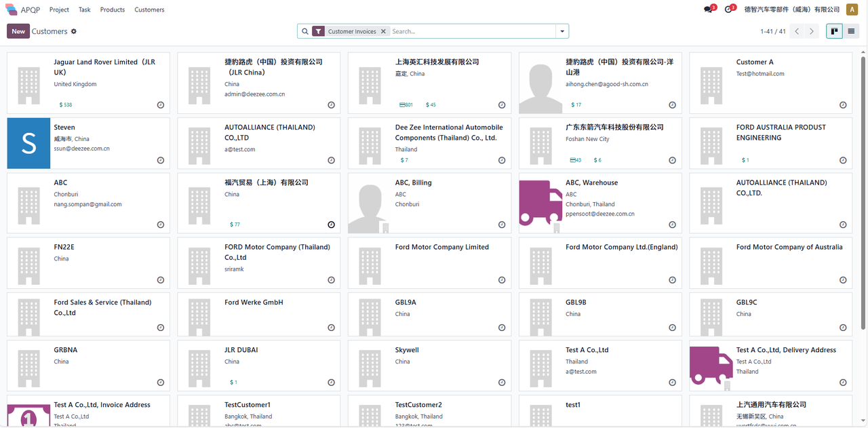Open the APQP app home icon
The height and width of the screenshot is (428, 868).
click(12, 9)
